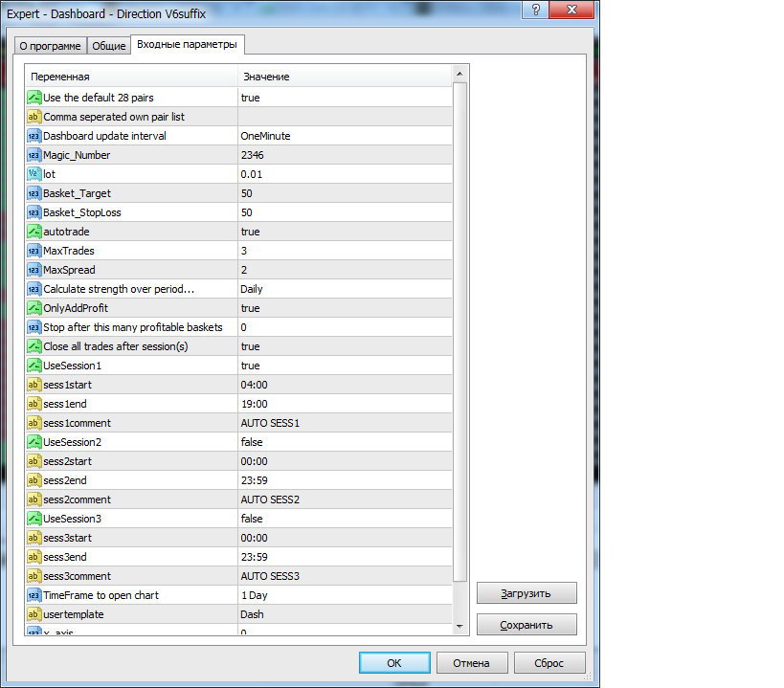
Task: Click the icon beside Calculate strength over period
Action: (x=34, y=289)
